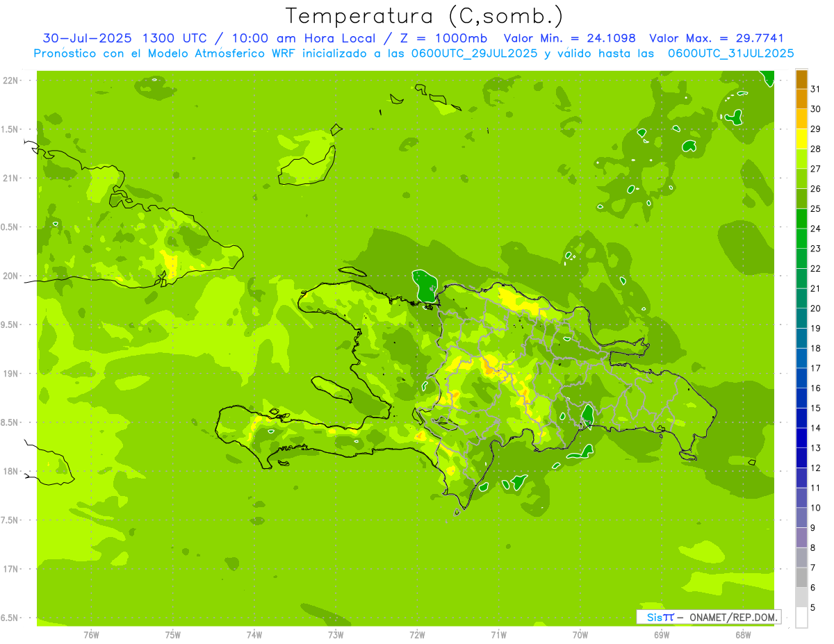
Task: Click the colorbar value '27'
Action: coord(816,169)
